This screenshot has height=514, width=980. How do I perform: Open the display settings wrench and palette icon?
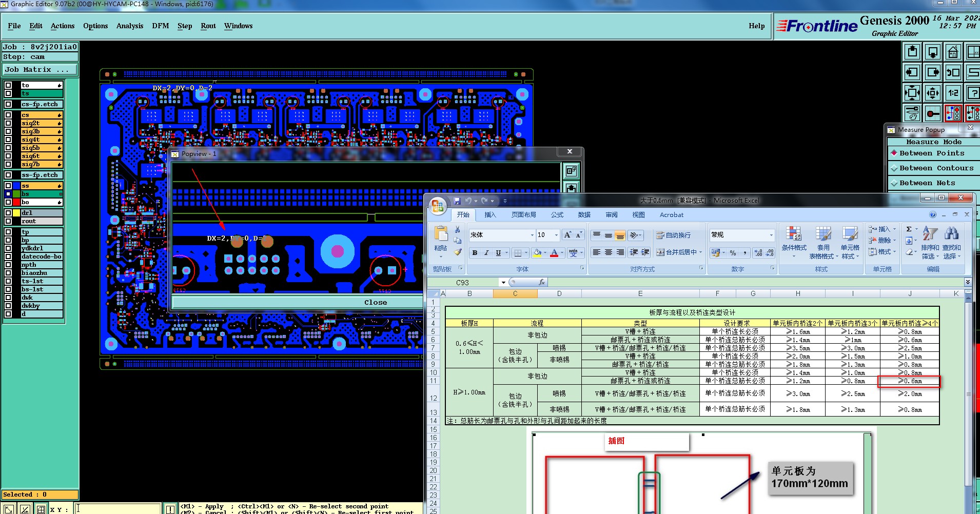pos(912,113)
